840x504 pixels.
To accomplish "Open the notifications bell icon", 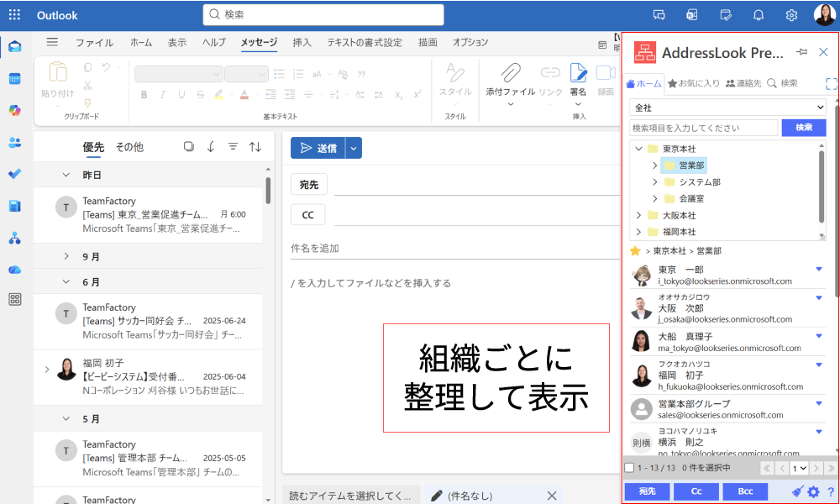I will (x=759, y=15).
